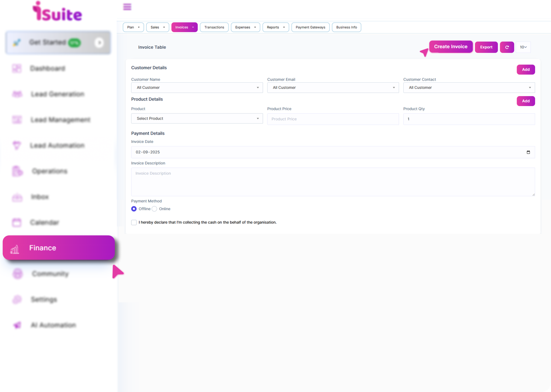Open the calendar picker icon in Invoice Date
The height and width of the screenshot is (392, 551).
[528, 152]
